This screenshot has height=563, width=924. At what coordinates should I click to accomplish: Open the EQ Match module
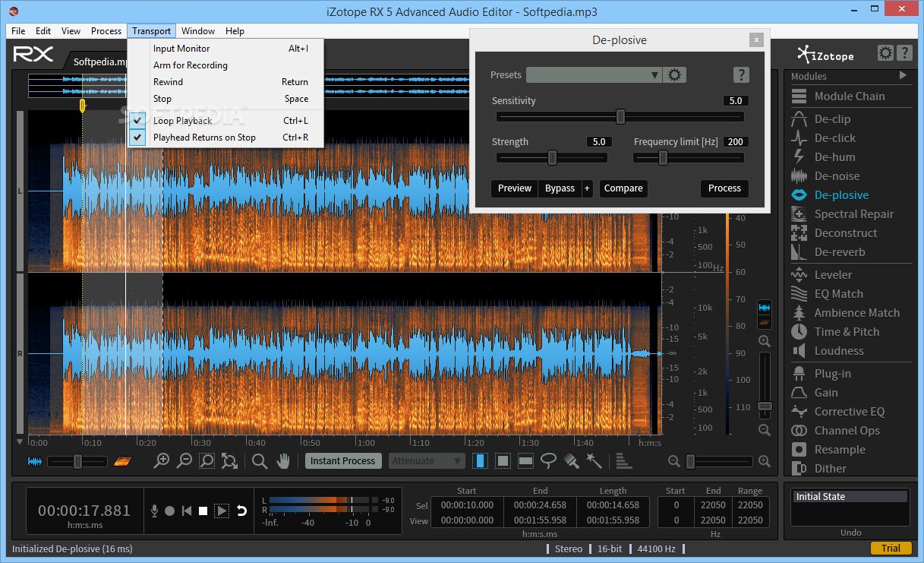(838, 294)
